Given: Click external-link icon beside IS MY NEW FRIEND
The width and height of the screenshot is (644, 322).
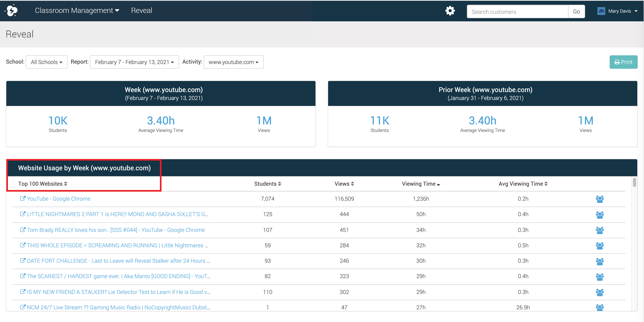Looking at the screenshot, I should point(23,292).
